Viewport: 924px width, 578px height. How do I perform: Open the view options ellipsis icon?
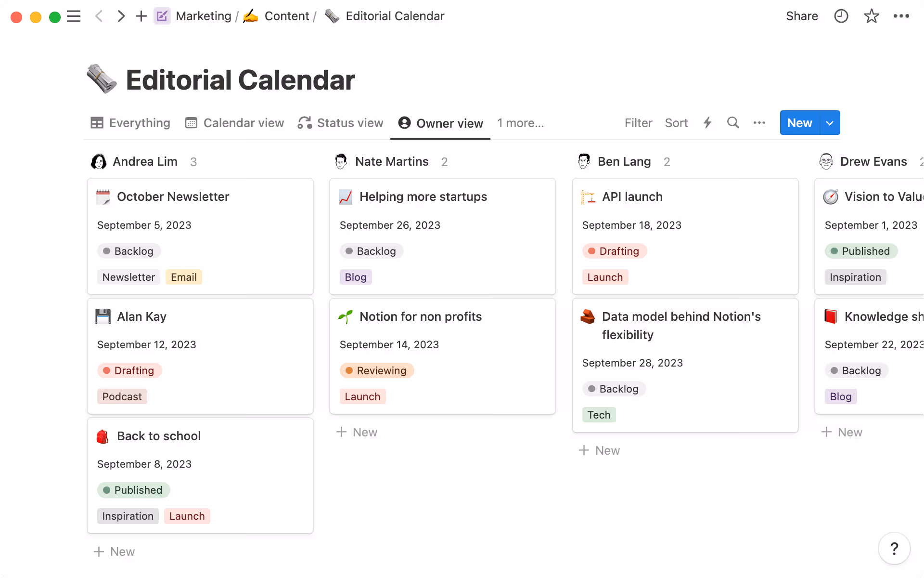(758, 123)
